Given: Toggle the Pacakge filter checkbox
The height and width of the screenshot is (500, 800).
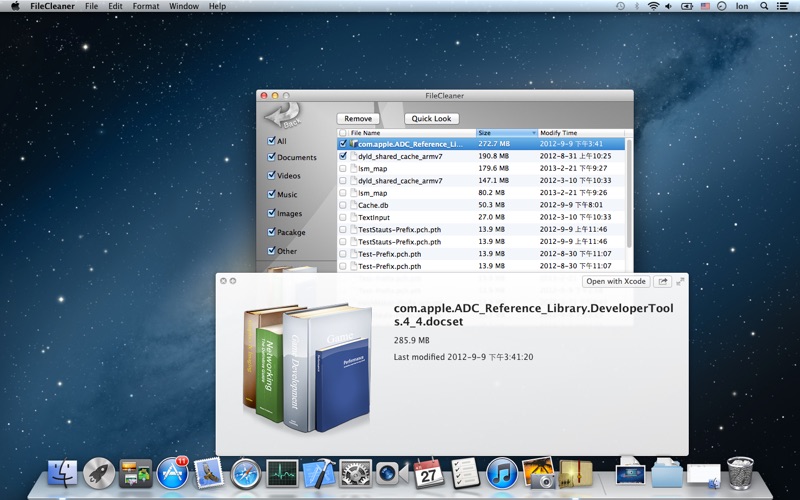Looking at the screenshot, I should click(271, 232).
